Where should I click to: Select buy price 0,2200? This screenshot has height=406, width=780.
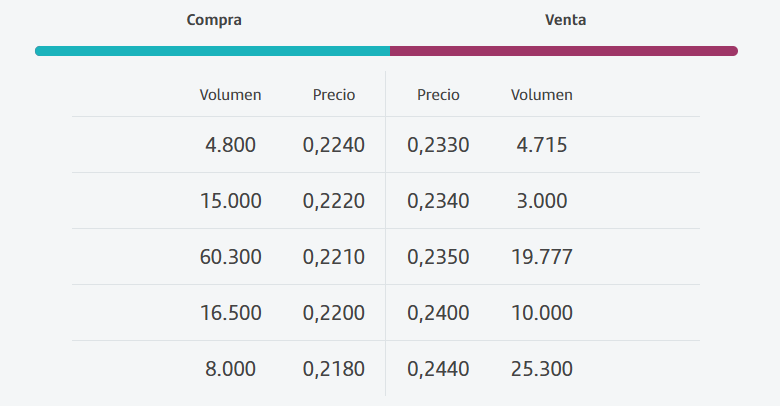[334, 313]
